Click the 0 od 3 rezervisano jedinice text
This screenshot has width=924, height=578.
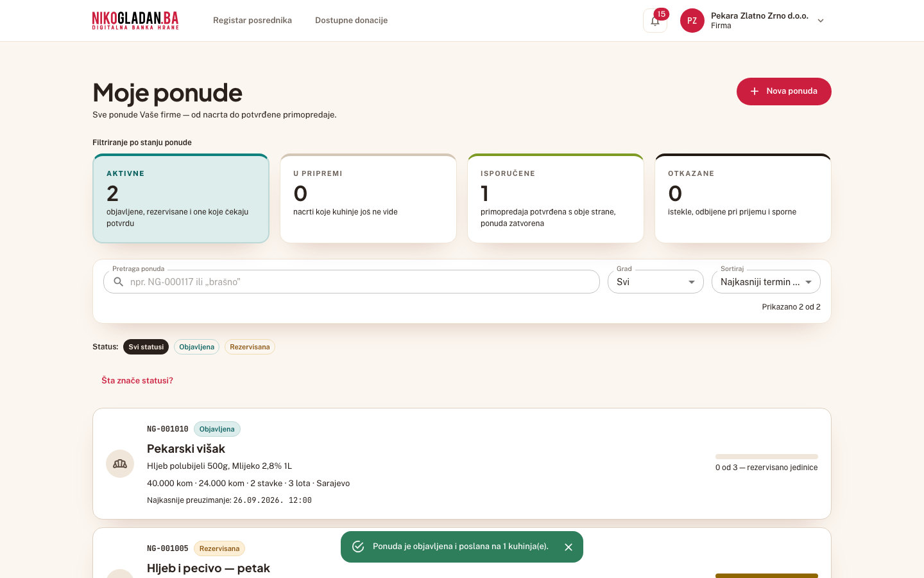point(767,468)
